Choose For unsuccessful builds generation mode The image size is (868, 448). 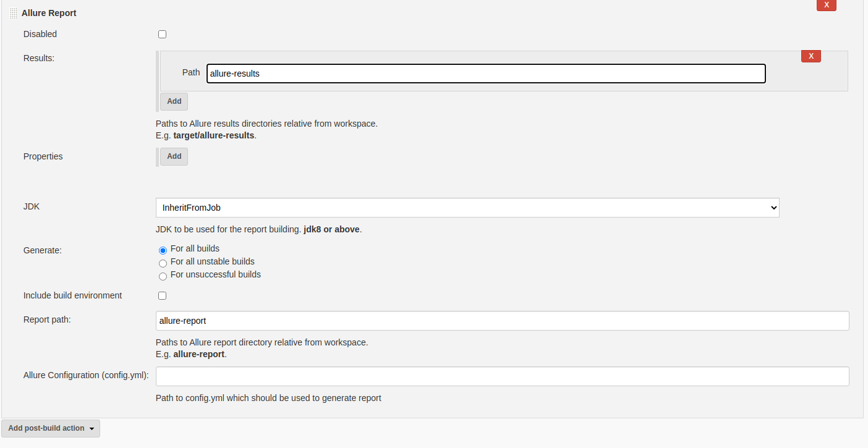tap(163, 276)
